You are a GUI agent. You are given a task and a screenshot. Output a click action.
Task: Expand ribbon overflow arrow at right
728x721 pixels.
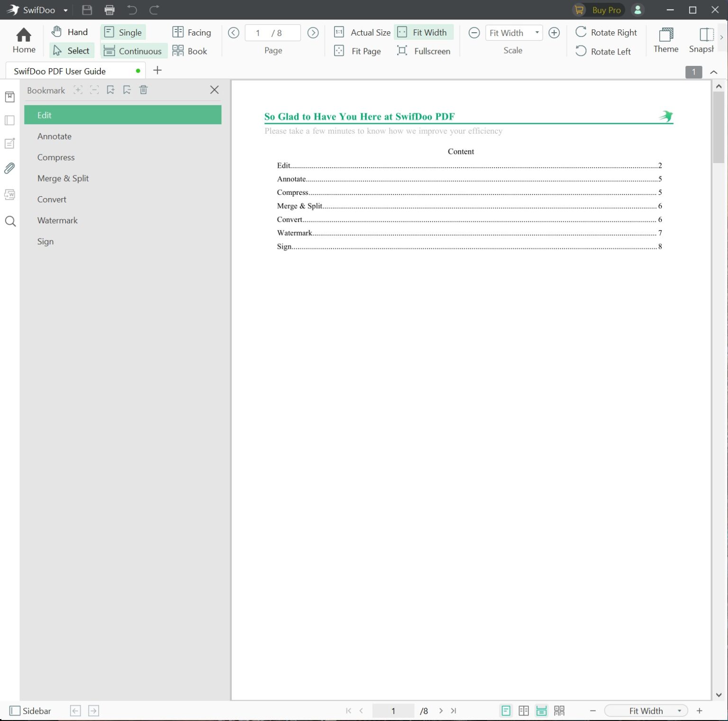click(722, 37)
